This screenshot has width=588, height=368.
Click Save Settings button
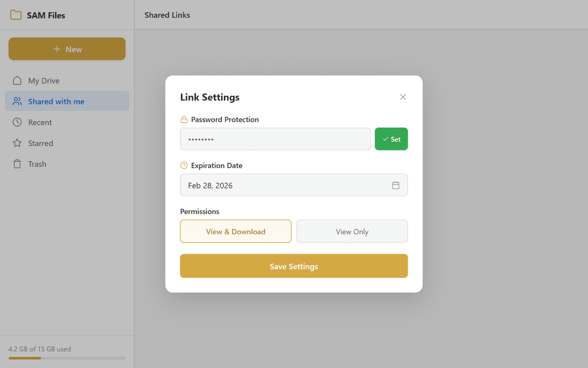(294, 266)
